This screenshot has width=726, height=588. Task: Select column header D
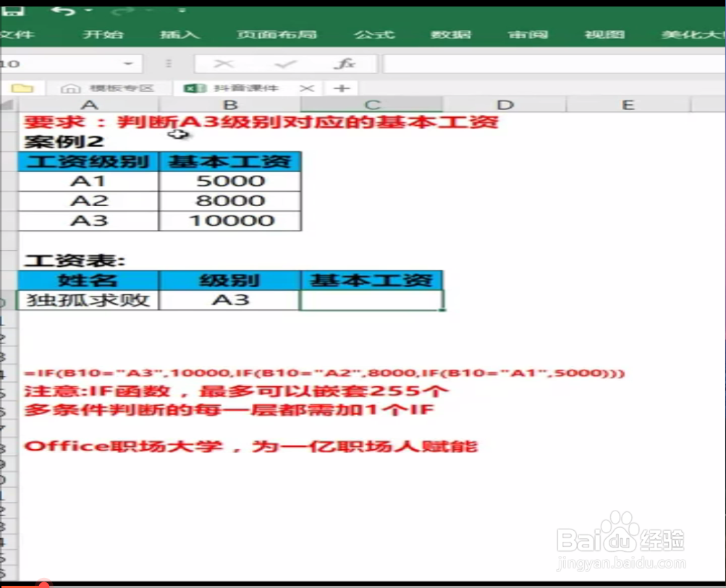[x=505, y=104]
